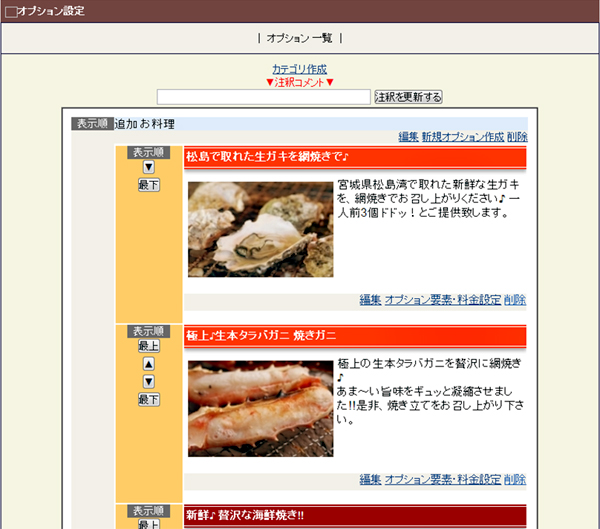Click the 注釈コメント input field
This screenshot has width=600, height=529.
pos(264,97)
